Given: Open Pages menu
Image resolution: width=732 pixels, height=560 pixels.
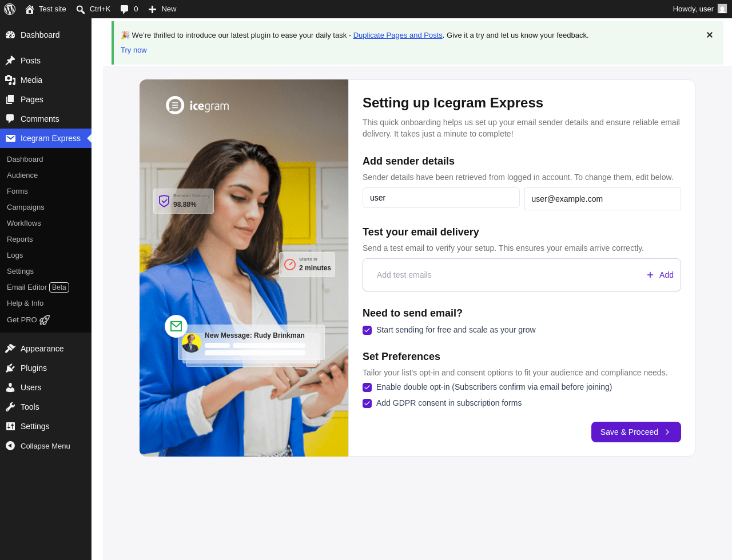Looking at the screenshot, I should click(46, 99).
